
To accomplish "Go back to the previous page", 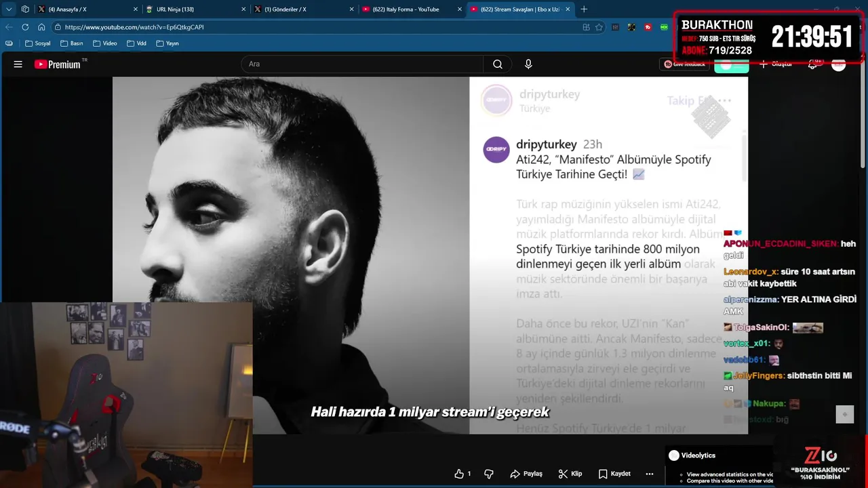I will [9, 27].
